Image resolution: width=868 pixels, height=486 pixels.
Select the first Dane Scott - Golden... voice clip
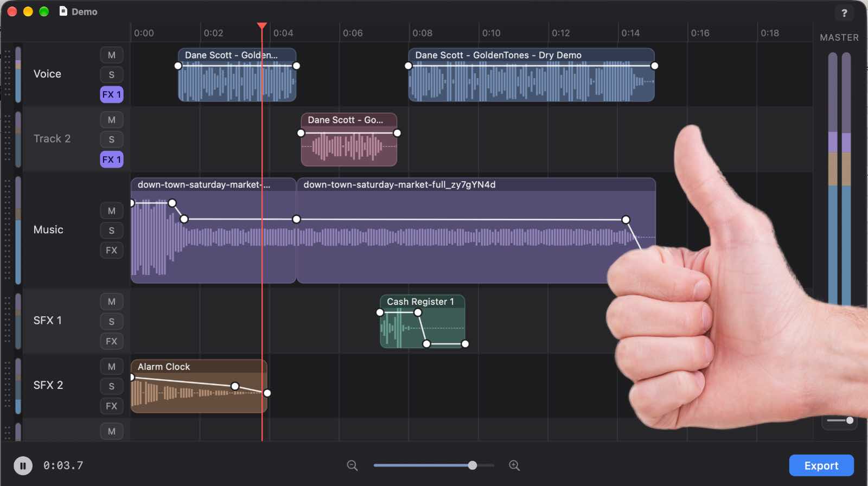(x=237, y=75)
